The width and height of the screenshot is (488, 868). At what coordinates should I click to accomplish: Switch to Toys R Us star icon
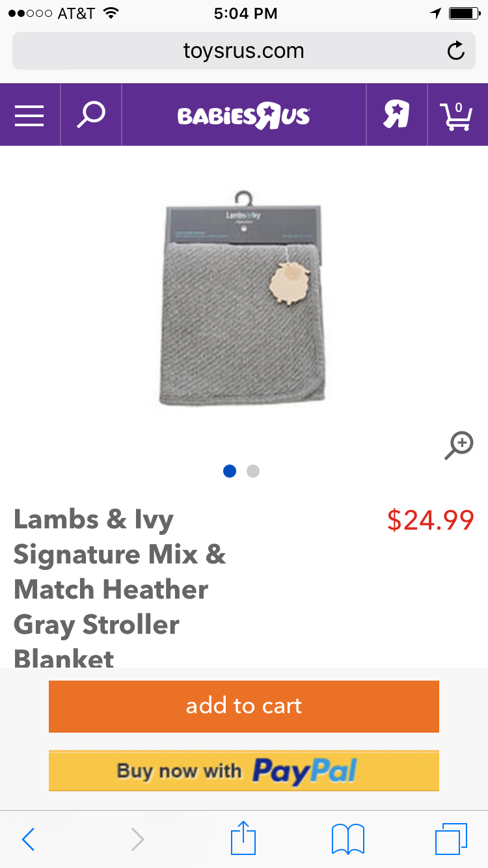pos(396,115)
